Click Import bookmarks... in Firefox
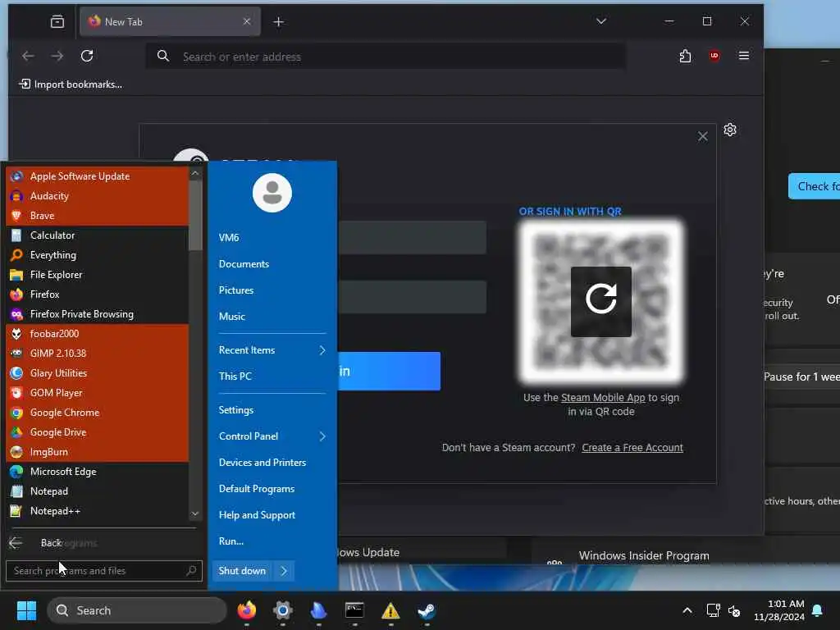840x630 pixels. (71, 84)
